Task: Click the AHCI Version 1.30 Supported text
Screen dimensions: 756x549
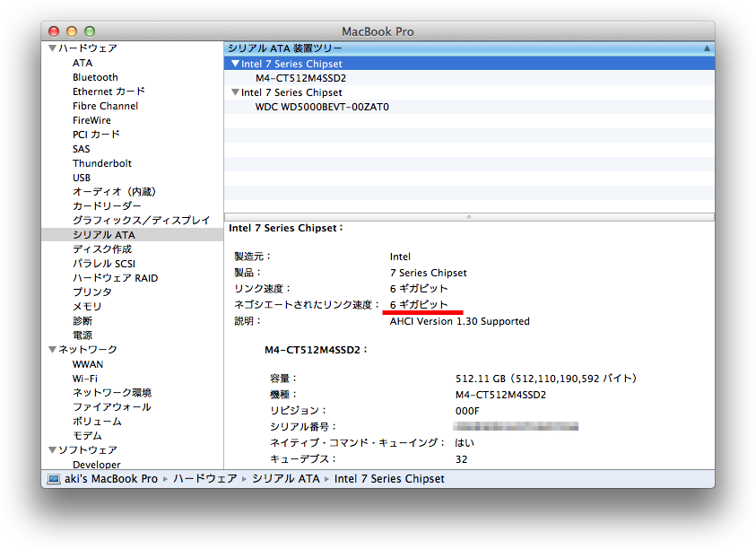Action: [459, 321]
